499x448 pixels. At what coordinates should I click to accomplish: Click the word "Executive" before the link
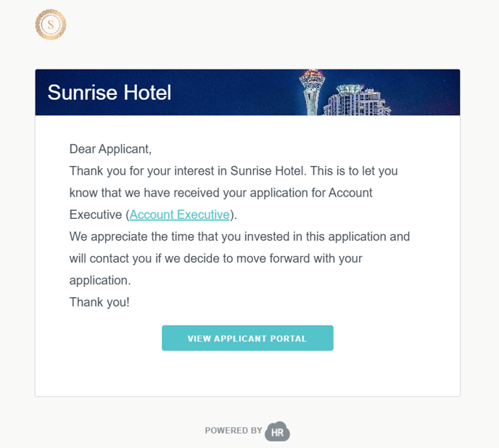click(x=96, y=215)
